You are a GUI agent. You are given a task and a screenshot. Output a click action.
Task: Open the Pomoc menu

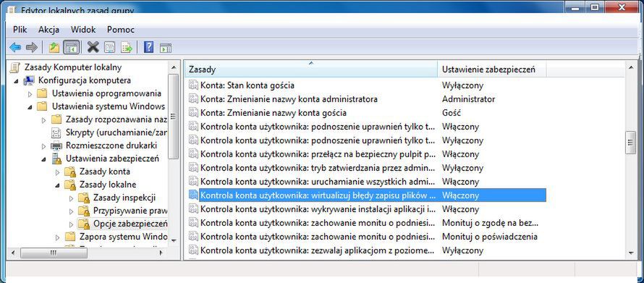tap(121, 30)
